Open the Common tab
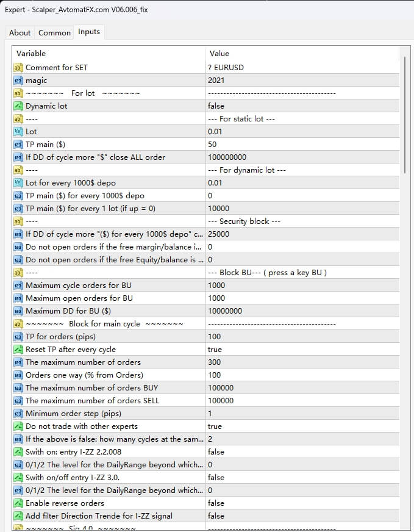This screenshot has width=414, height=532. (x=54, y=33)
